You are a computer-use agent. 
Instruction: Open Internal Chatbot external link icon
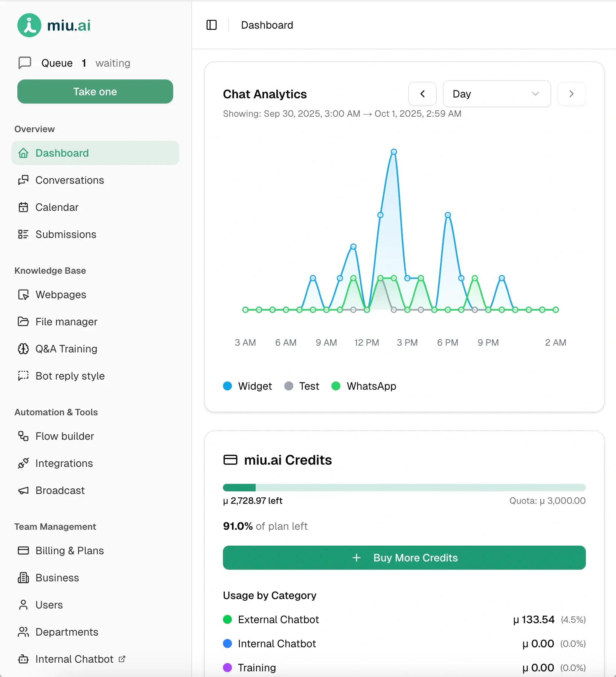click(122, 659)
